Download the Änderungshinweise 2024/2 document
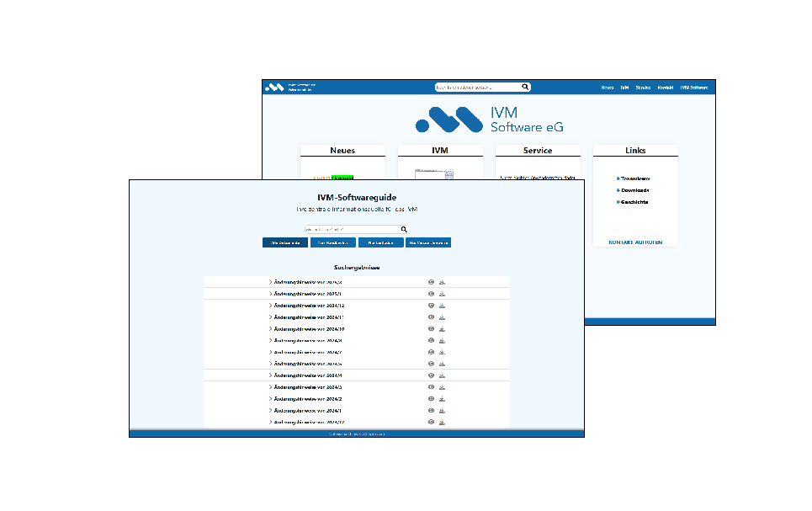This screenshot has height=511, width=812. 443,399
